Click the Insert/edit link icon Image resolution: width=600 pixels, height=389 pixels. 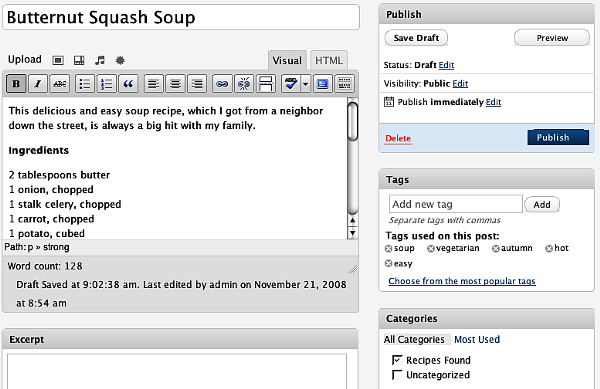coord(222,83)
